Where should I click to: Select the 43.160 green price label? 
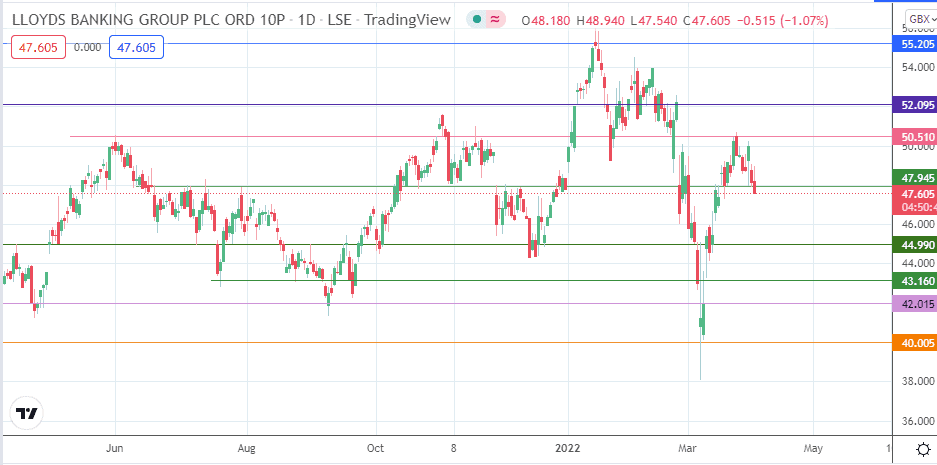pos(914,280)
